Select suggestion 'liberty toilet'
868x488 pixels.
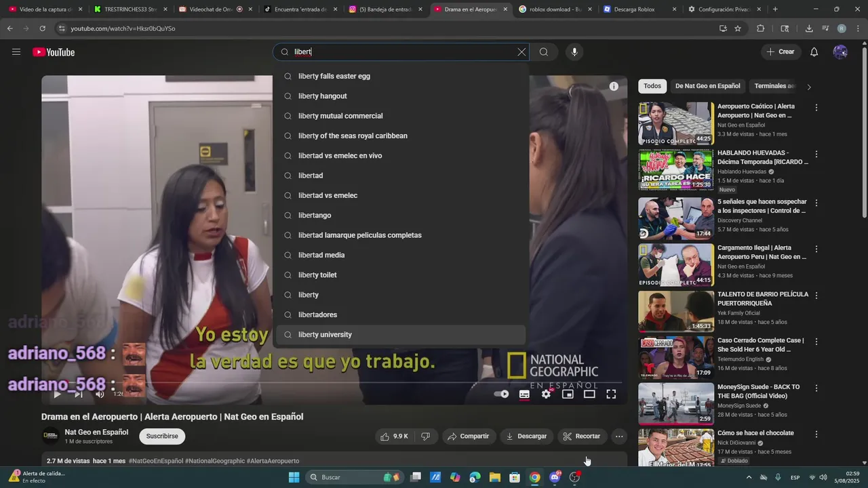click(401, 275)
